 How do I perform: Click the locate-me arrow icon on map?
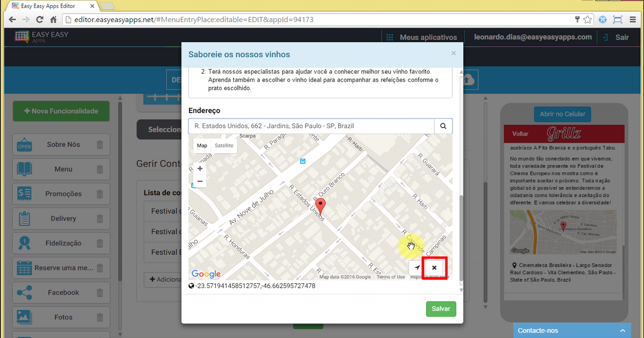point(417,268)
